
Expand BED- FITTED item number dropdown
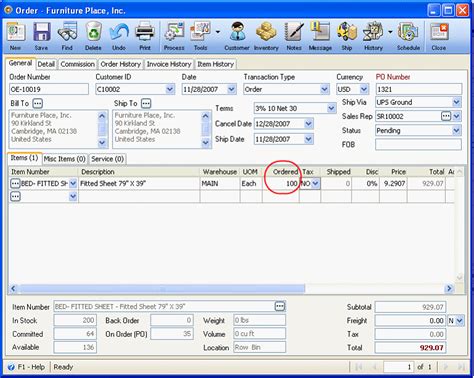[73, 184]
